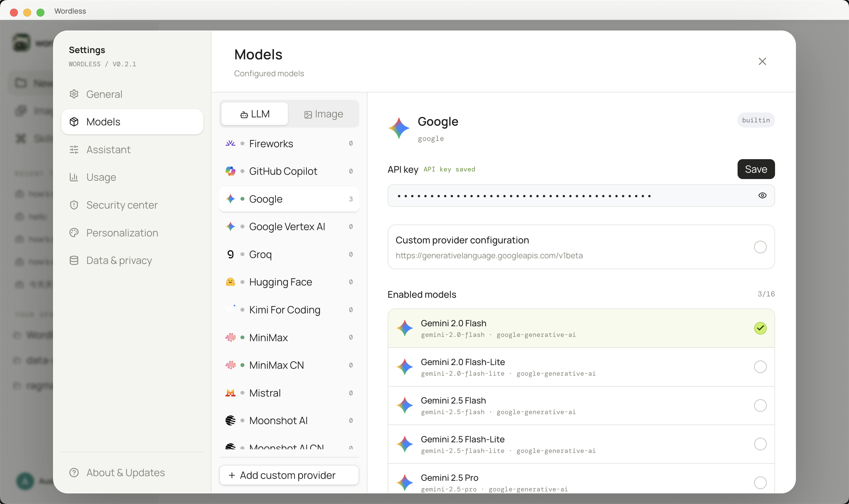Click the Groq provider logo
Screen dimensions: 849x504
[x=230, y=254]
